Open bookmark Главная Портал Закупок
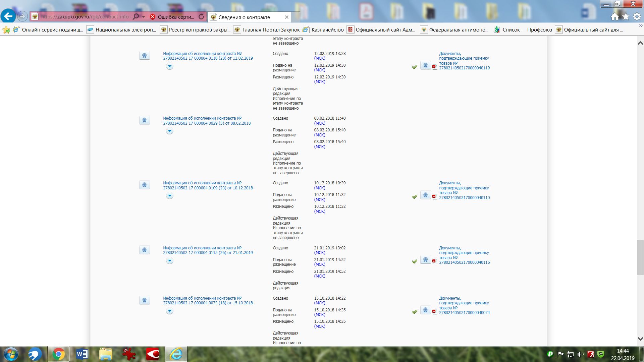Screen dimensions: 644x362 pyautogui.click(x=267, y=30)
